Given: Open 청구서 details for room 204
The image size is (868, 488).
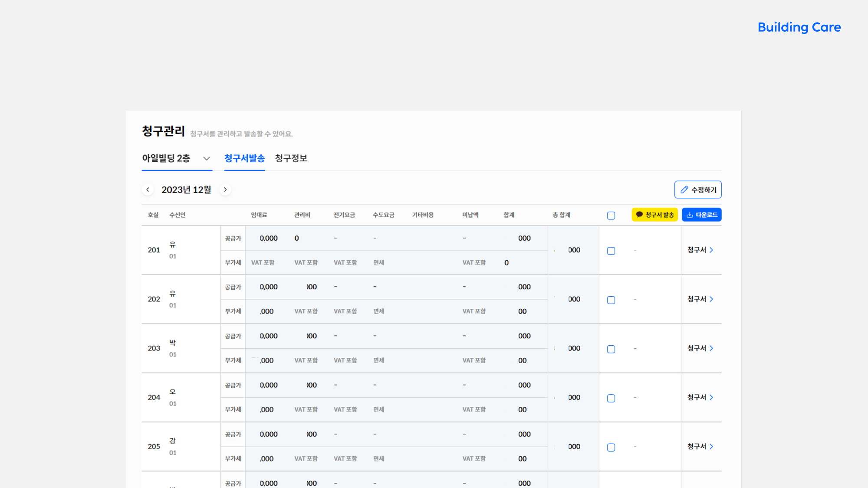Looking at the screenshot, I should 697,397.
